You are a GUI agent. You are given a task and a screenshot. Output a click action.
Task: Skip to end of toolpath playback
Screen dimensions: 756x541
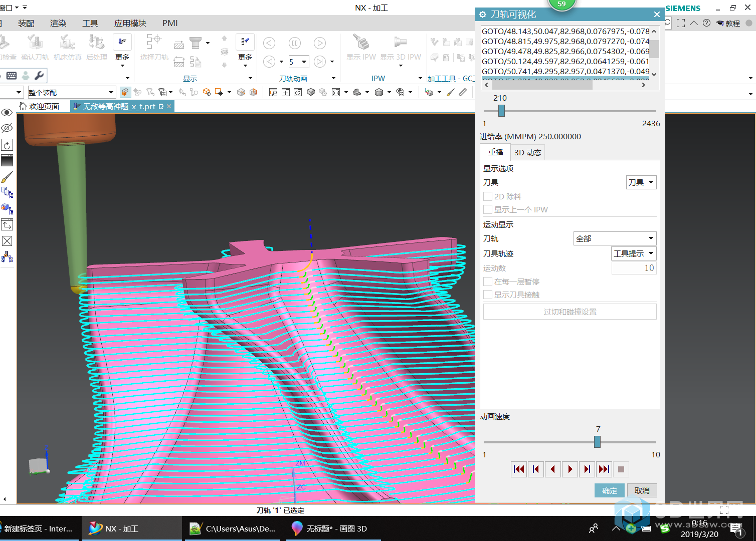[604, 469]
